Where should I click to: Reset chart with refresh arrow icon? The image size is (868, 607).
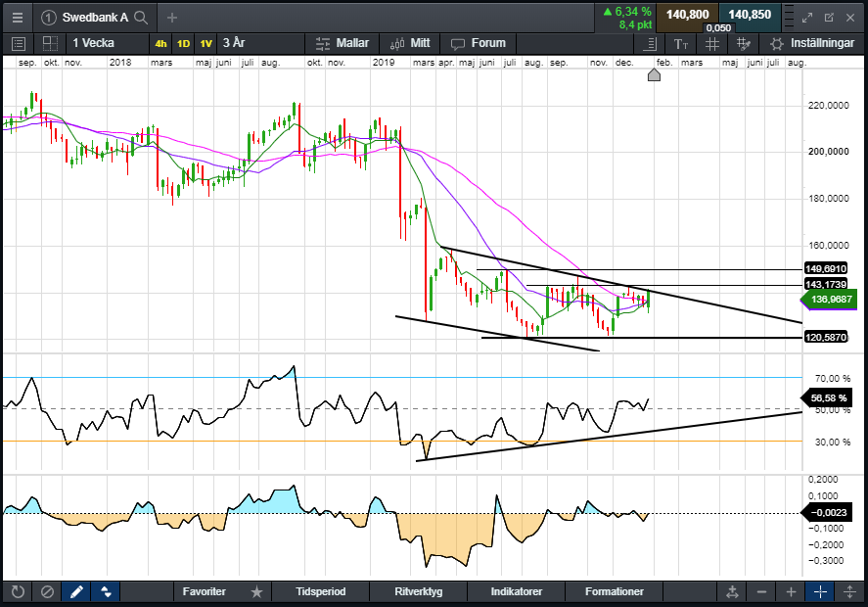(x=18, y=592)
